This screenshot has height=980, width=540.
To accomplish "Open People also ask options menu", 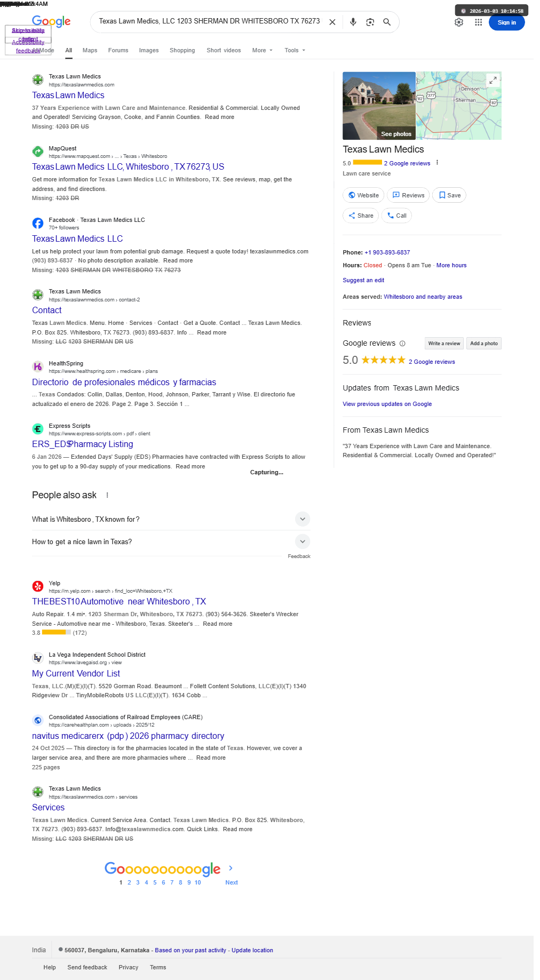I will [x=107, y=495].
